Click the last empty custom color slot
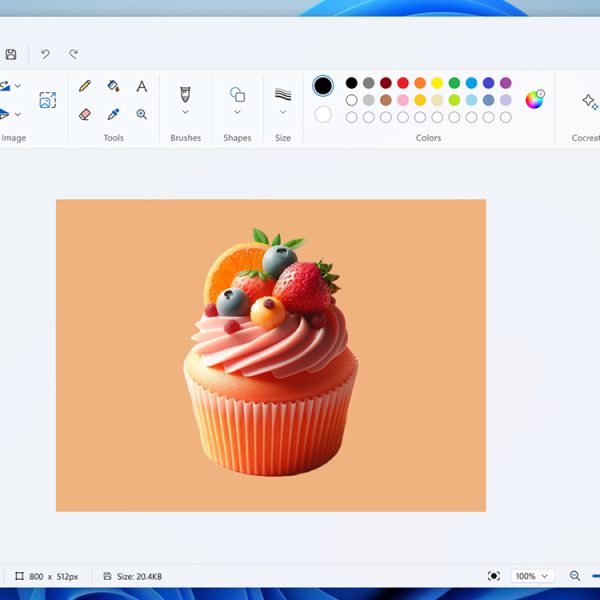This screenshot has height=600, width=600. (x=506, y=117)
